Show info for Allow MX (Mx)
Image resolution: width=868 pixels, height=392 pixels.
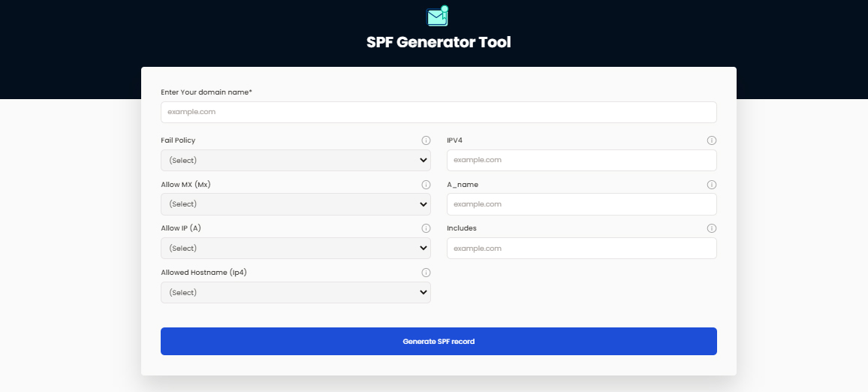(426, 185)
